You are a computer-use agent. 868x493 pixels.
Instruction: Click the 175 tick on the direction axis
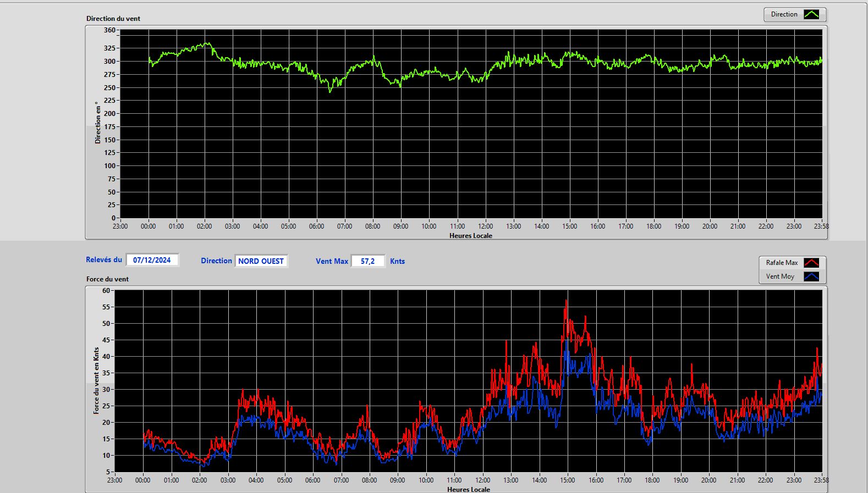[x=109, y=126]
